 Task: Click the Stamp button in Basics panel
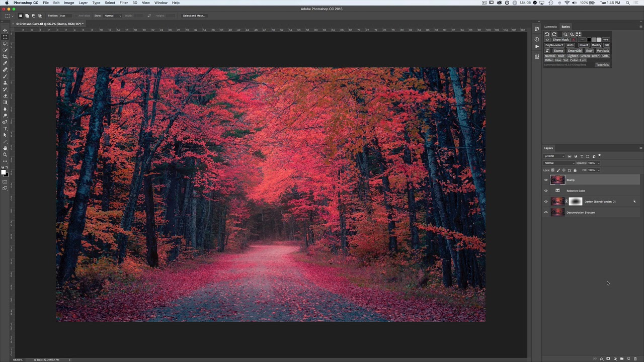coord(558,51)
